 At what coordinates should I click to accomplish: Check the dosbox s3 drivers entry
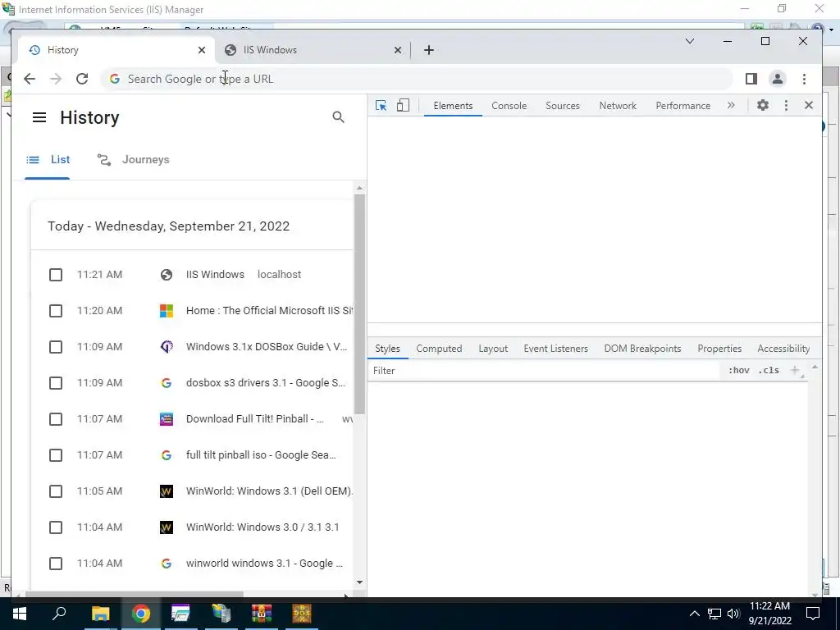click(56, 383)
